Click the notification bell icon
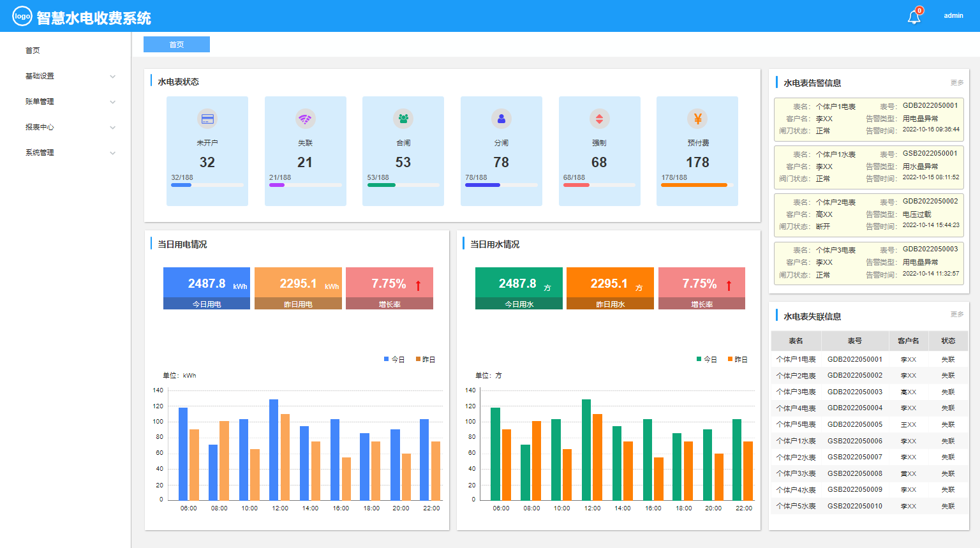Screen dimensions: 980x548 click(914, 17)
